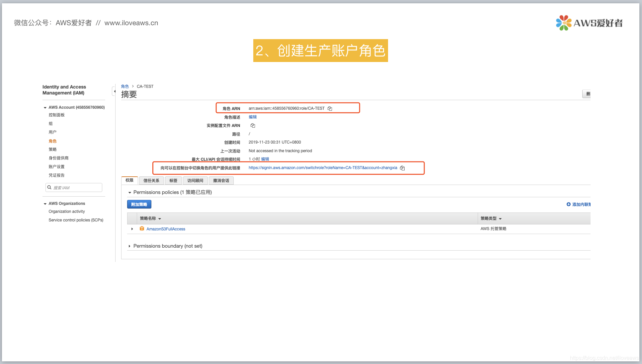The image size is (642, 364).
Task: Copy the role ARN value
Action: point(330,108)
